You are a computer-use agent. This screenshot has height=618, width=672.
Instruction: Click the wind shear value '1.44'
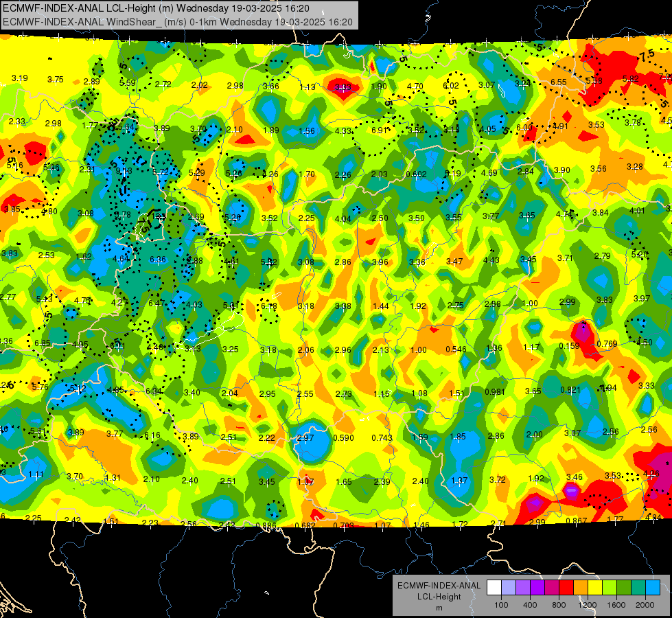tap(380, 306)
